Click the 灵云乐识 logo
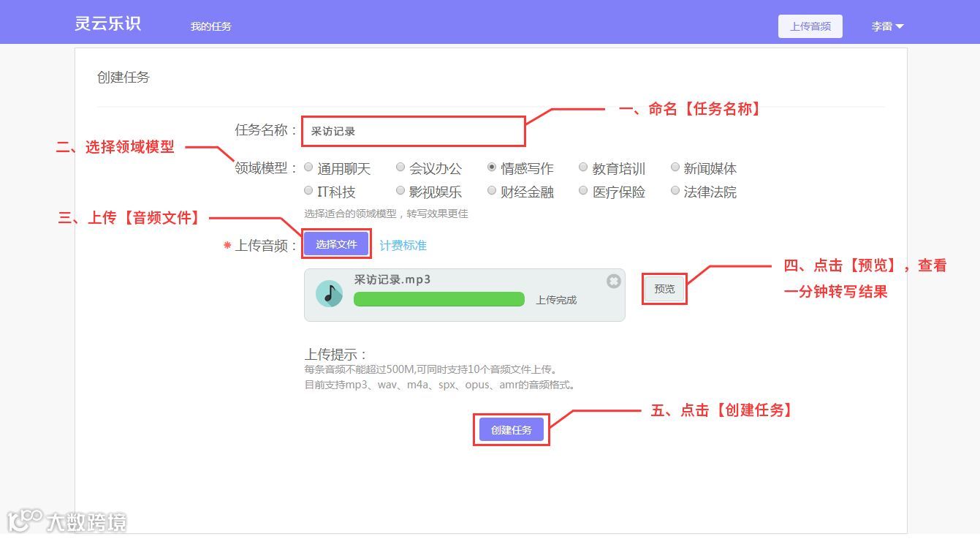The height and width of the screenshot is (539, 980). [x=107, y=23]
